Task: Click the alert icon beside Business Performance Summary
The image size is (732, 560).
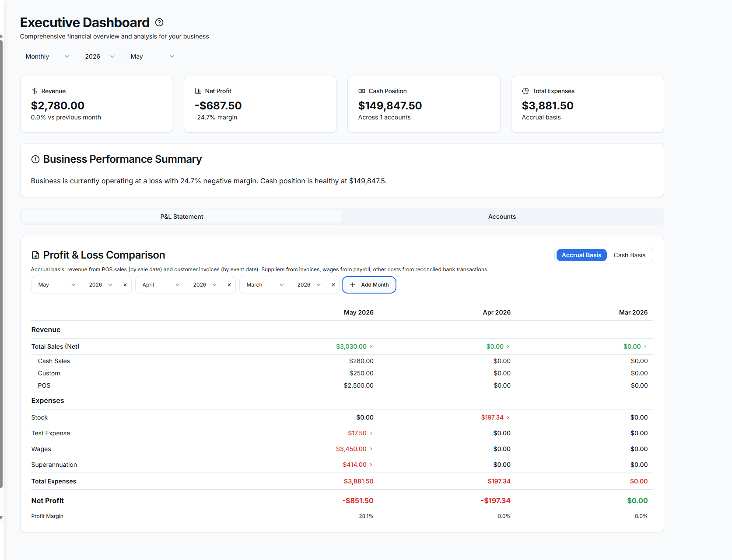Action: 35,159
